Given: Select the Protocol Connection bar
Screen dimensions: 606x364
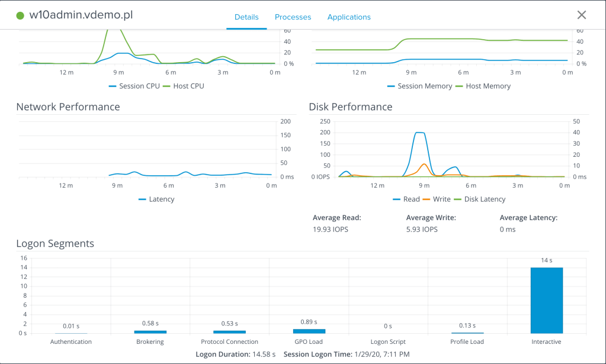Looking at the screenshot, I should point(229,332).
